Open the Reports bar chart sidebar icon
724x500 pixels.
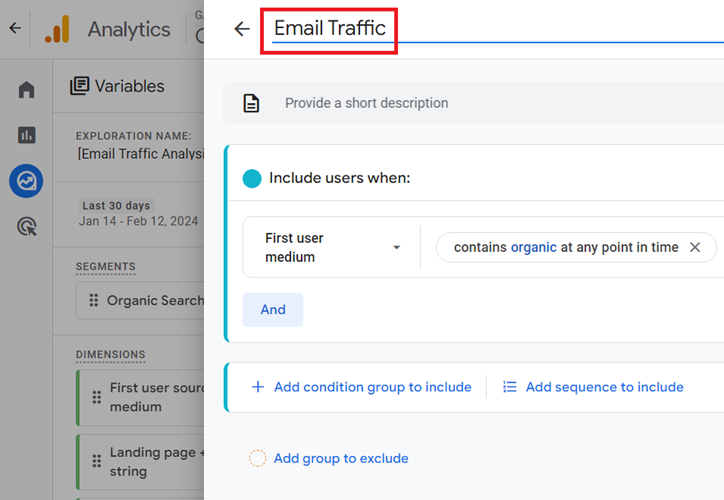(x=26, y=135)
